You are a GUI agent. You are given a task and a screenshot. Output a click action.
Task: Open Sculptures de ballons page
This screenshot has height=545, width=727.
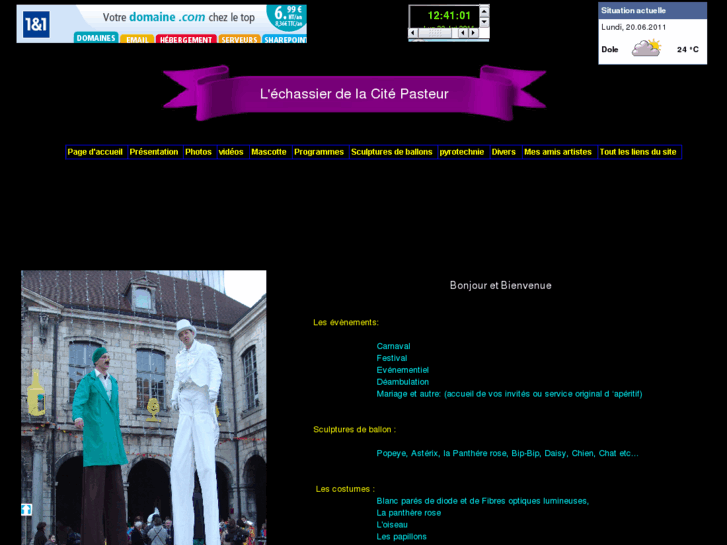(x=393, y=152)
